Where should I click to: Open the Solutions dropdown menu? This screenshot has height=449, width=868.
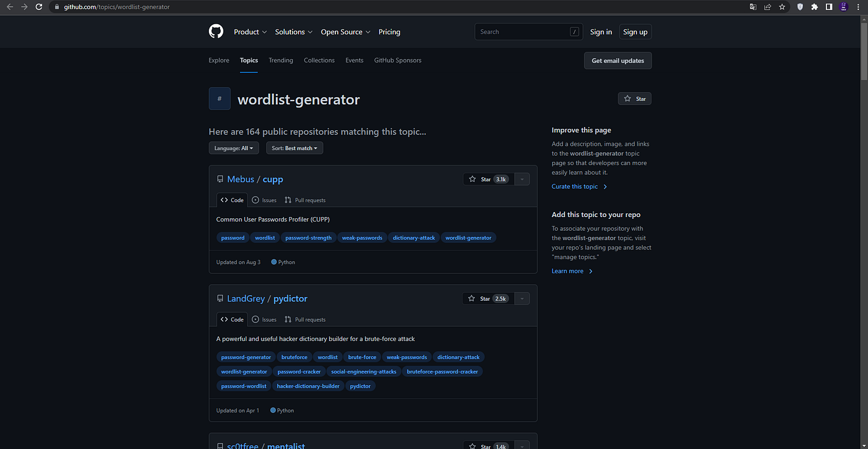294,32
